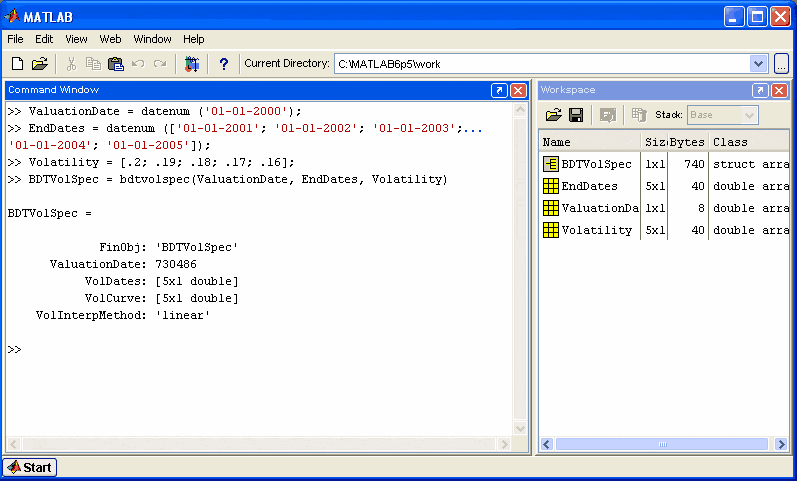797x482 pixels.
Task: Sort workspace by Bytes column header
Action: [x=688, y=142]
